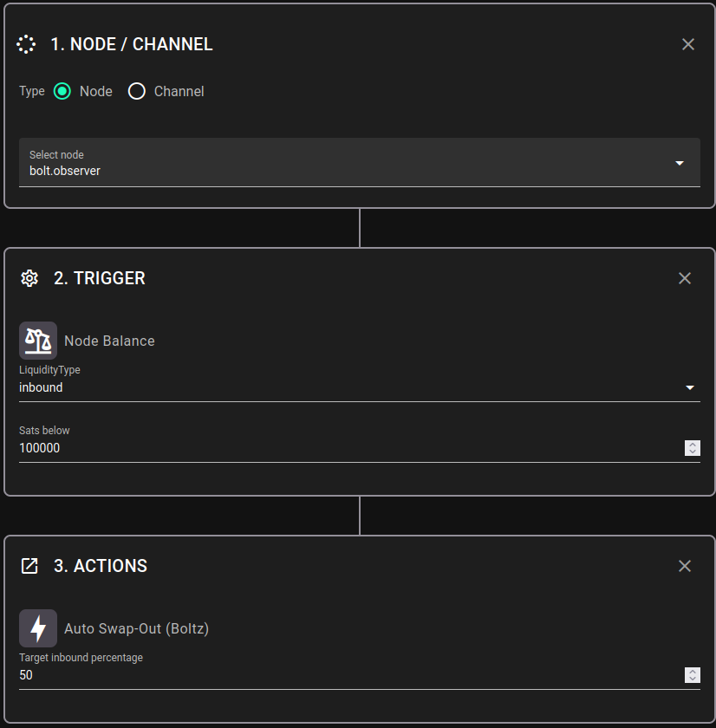This screenshot has width=716, height=728.
Task: Click the "Auto Swap-Out (Boltz)" label
Action: 136,628
